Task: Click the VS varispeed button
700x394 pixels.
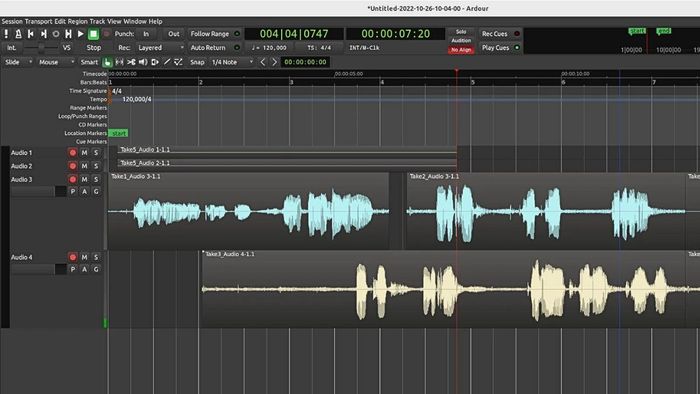Action: (x=67, y=48)
